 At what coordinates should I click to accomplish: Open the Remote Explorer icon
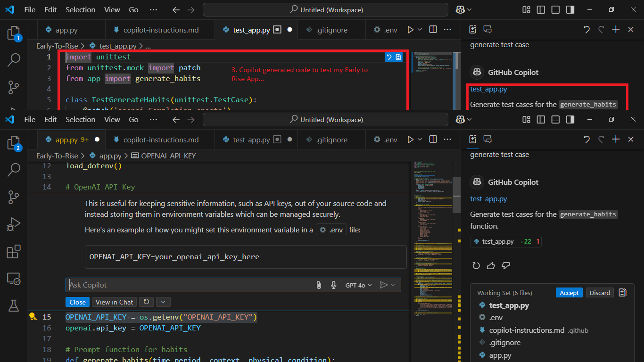click(x=13, y=279)
